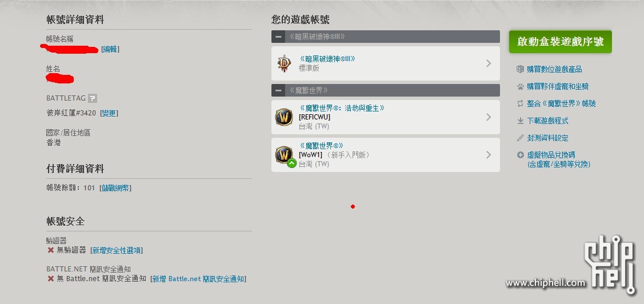Open the 封測資料設定 link
Screen dimensions: 644x304
click(x=548, y=138)
